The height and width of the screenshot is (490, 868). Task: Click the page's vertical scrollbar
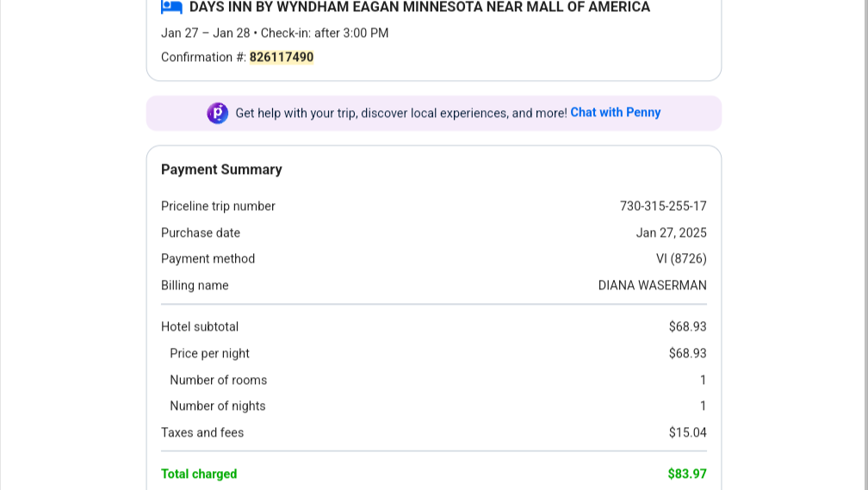[865, 245]
